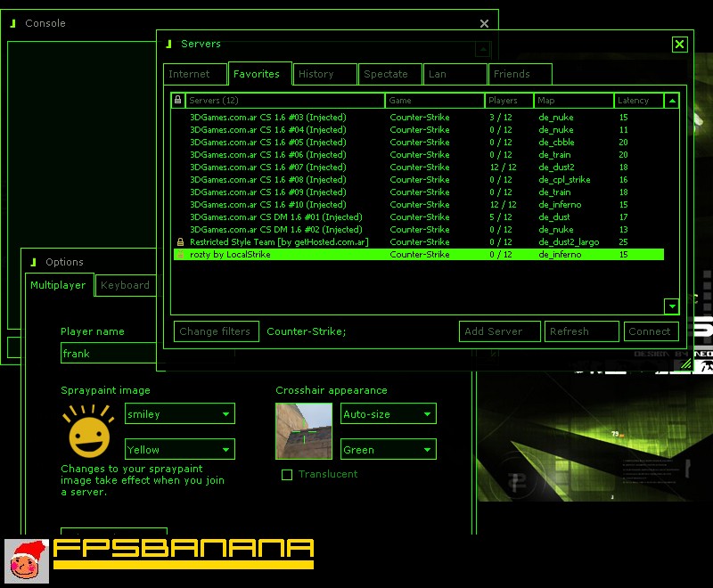The image size is (713, 588).
Task: Click the crosshair preview image
Action: (304, 431)
